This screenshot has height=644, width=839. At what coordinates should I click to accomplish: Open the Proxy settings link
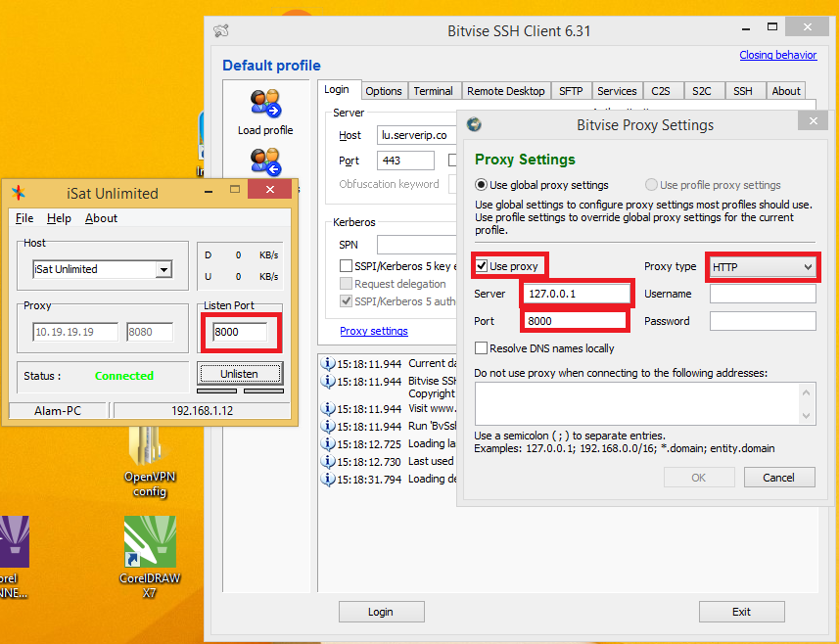374,331
